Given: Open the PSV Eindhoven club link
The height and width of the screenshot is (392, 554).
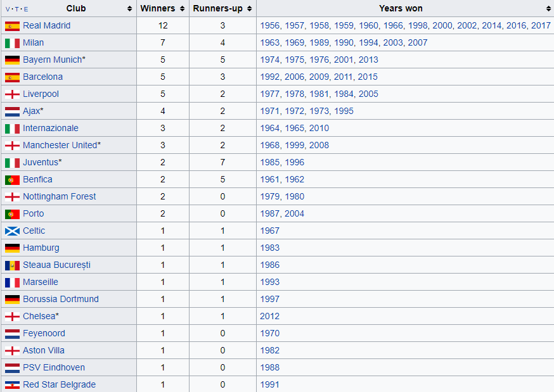Looking at the screenshot, I should coord(54,367).
